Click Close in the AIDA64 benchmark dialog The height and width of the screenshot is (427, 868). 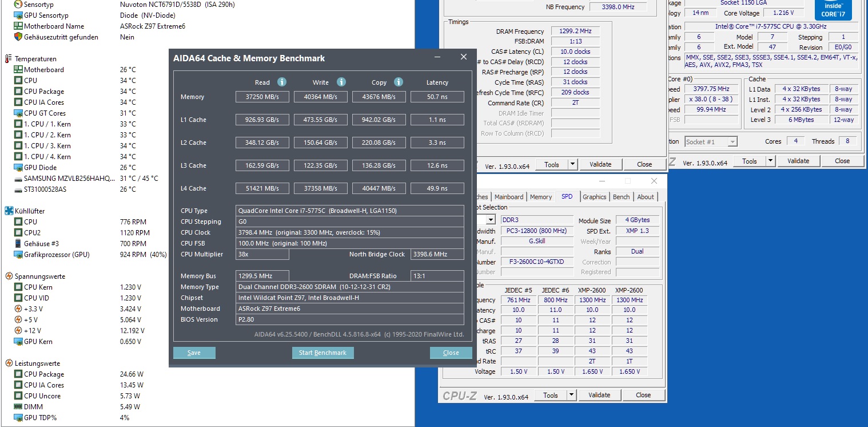tap(451, 353)
